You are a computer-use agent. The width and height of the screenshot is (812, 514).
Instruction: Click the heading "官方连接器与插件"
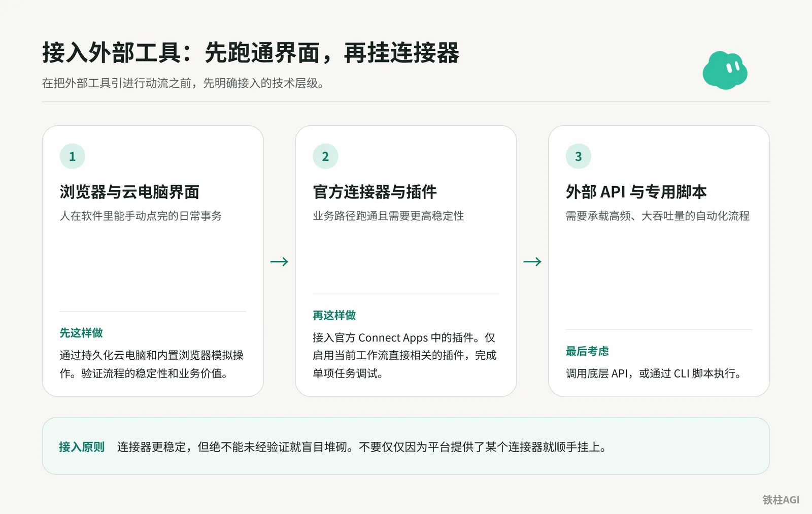(375, 192)
